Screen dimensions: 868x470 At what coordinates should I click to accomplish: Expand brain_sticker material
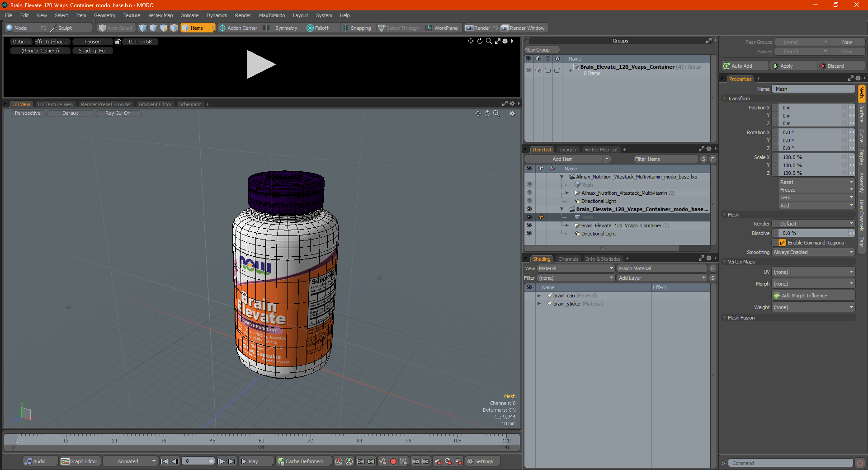click(539, 304)
